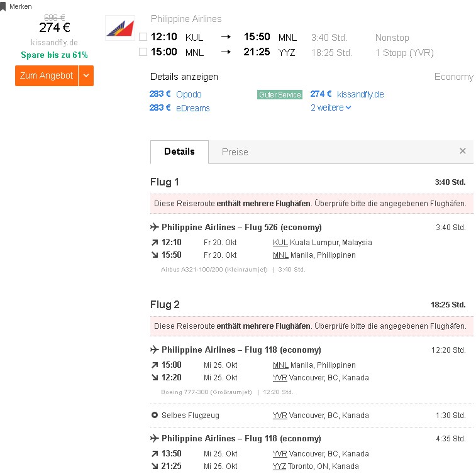Open the 283 € Opodo offer link
The image size is (476, 474).
(175, 94)
